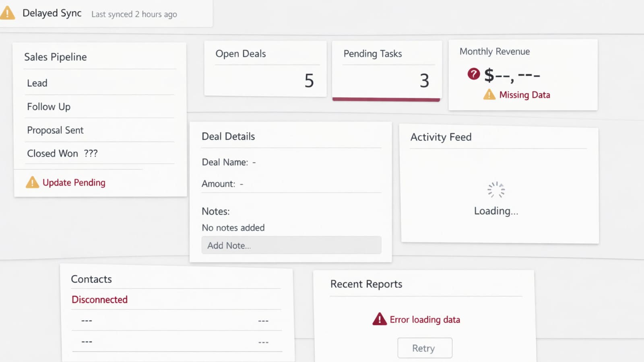Image resolution: width=644 pixels, height=362 pixels.
Task: Click the Missing Data warning triangle
Action: click(489, 95)
